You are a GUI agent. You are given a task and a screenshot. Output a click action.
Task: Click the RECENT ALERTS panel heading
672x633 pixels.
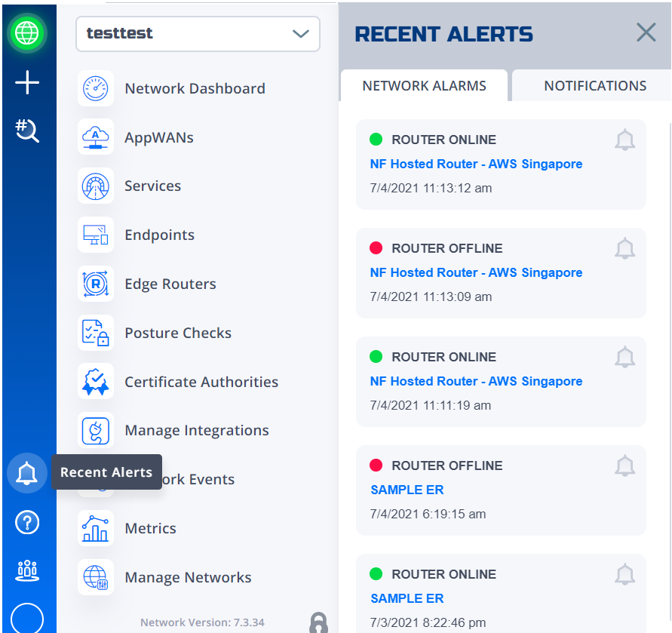[444, 34]
